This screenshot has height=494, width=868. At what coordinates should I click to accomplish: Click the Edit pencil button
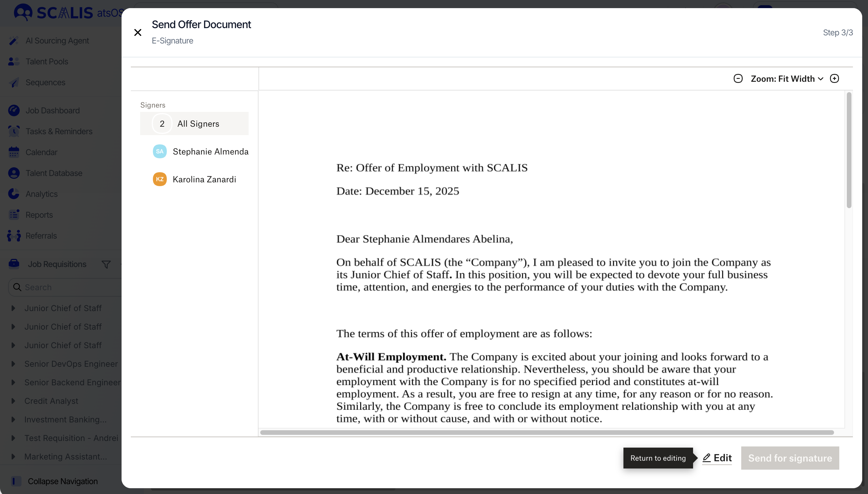(x=717, y=458)
